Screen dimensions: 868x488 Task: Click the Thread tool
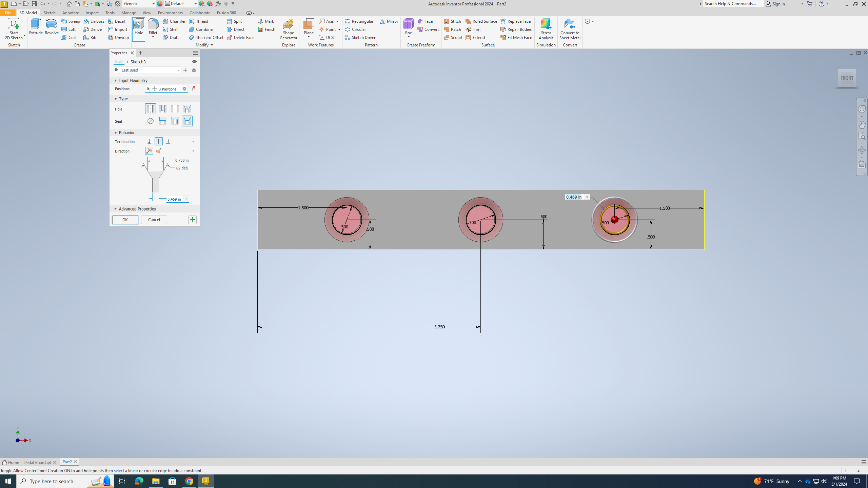click(199, 21)
